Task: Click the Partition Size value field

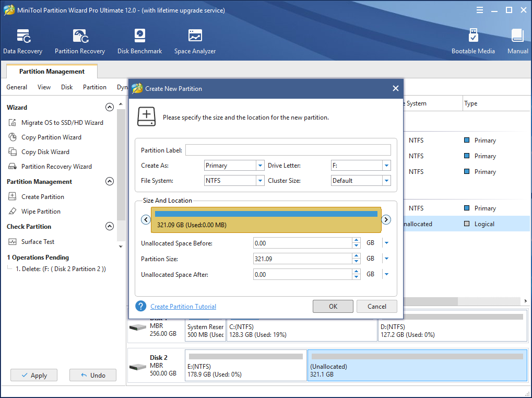Action: tap(303, 259)
